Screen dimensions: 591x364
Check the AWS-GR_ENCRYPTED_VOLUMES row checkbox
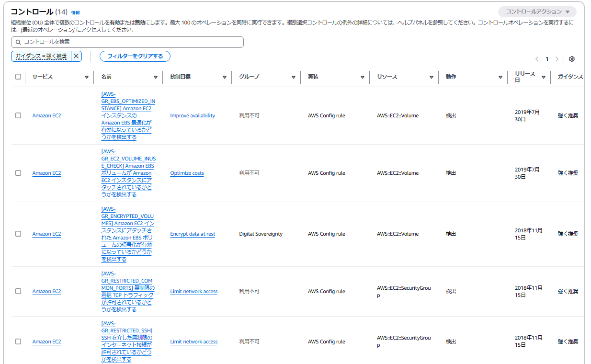pos(18,234)
